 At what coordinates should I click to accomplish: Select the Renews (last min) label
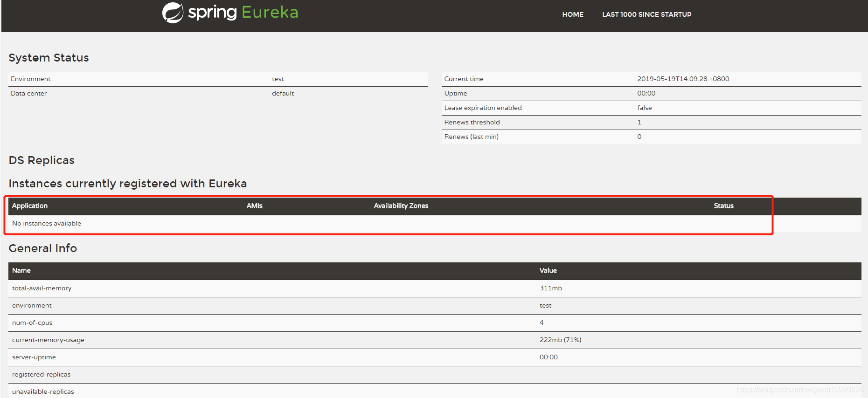(471, 137)
